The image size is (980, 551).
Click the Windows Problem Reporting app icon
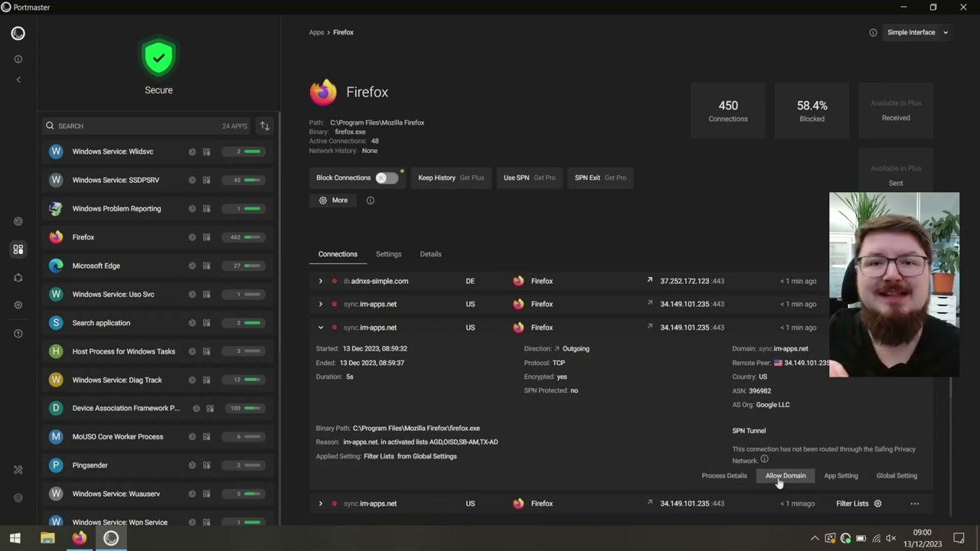pos(55,208)
